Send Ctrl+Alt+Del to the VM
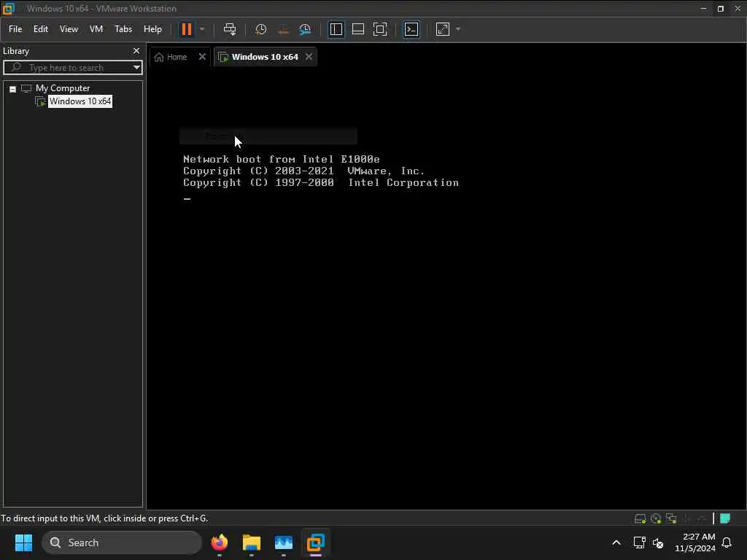Image resolution: width=747 pixels, height=560 pixels. (x=230, y=29)
